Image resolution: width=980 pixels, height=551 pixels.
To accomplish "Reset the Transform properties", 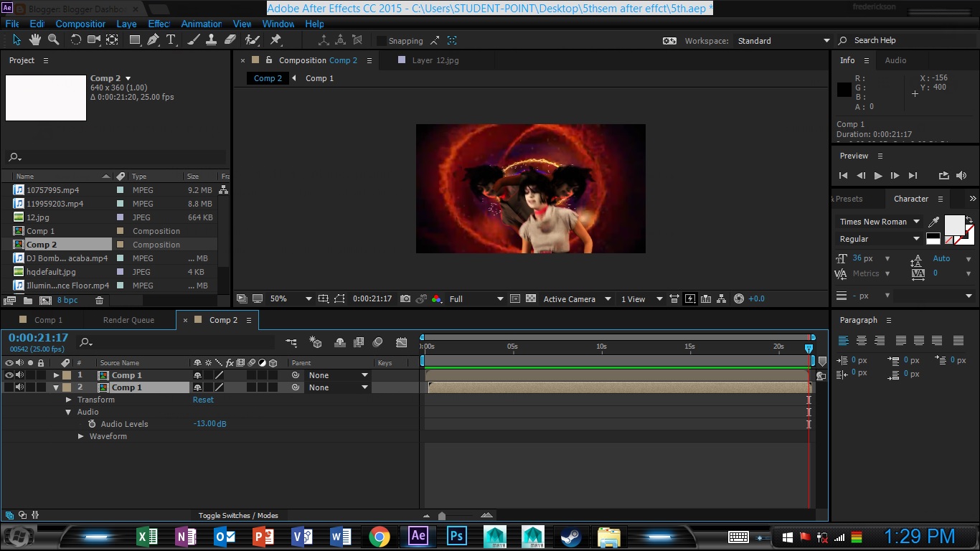I will 203,400.
